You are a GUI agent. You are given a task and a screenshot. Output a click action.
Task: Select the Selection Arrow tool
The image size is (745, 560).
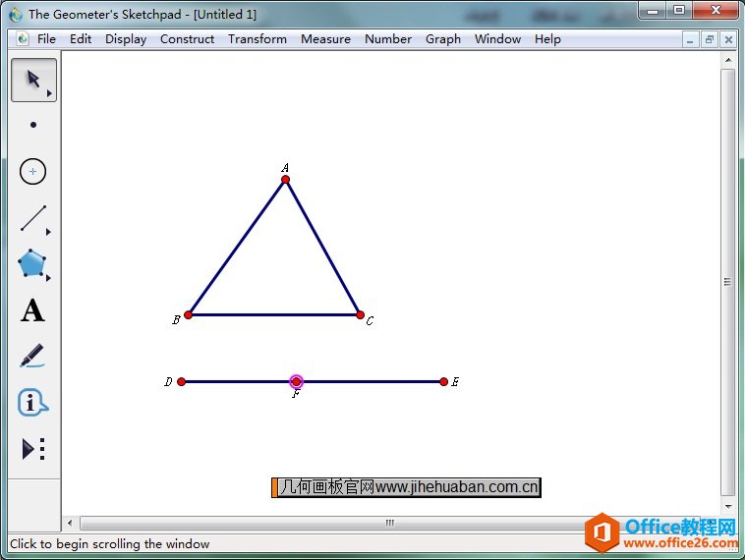(33, 80)
